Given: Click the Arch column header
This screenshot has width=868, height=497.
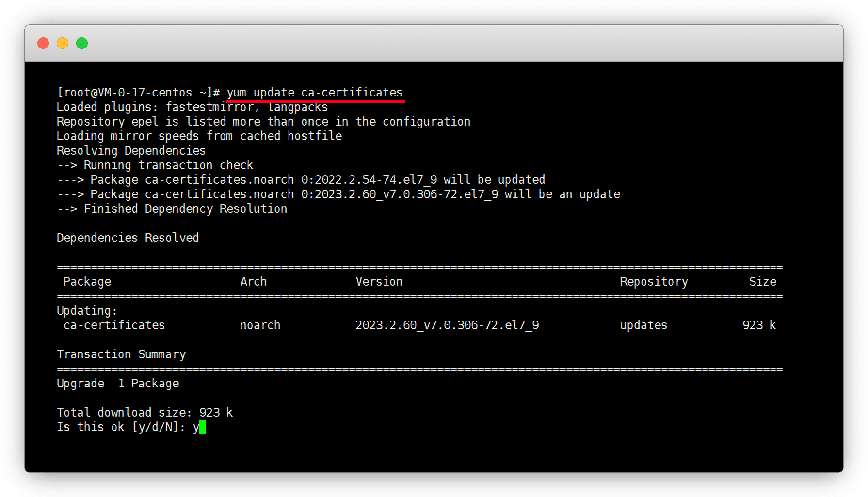Looking at the screenshot, I should pyautogui.click(x=253, y=282).
